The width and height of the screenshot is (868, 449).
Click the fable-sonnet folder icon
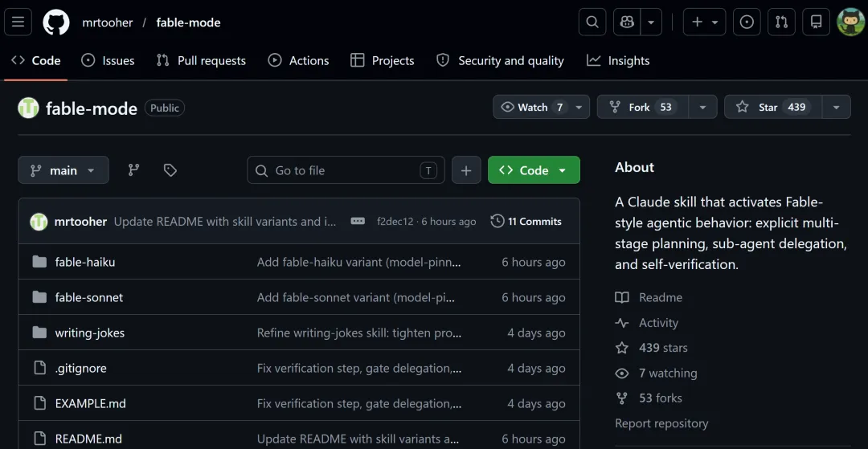tap(39, 297)
